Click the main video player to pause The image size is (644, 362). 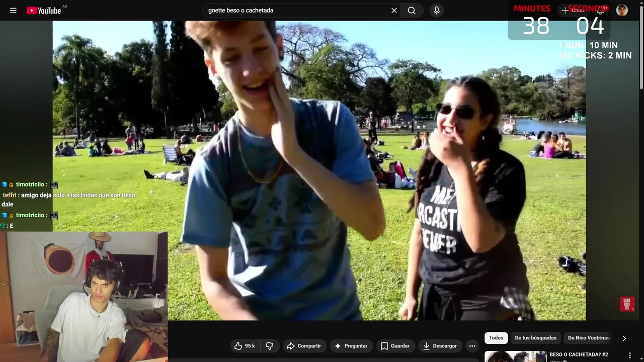pos(319,170)
